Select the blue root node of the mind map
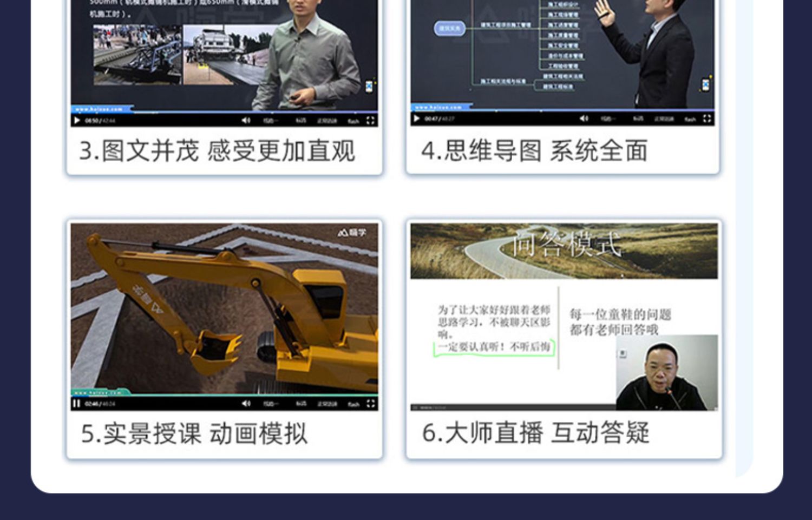This screenshot has height=520, width=812. click(449, 28)
